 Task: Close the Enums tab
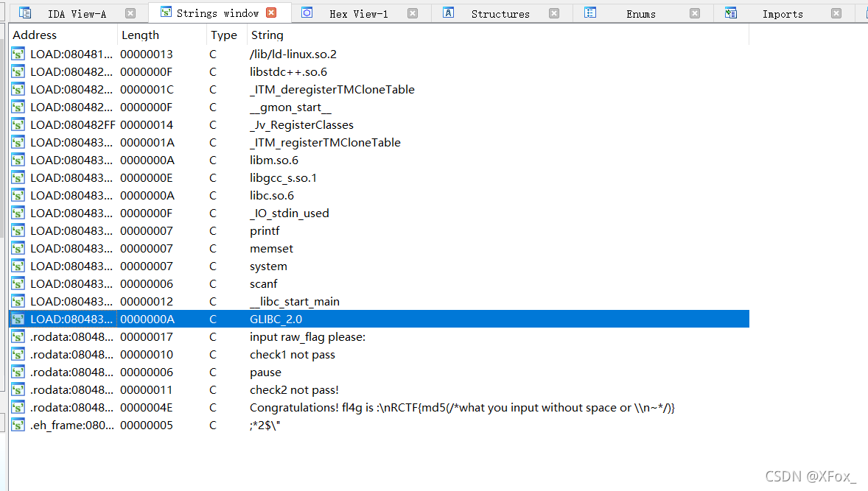(695, 13)
